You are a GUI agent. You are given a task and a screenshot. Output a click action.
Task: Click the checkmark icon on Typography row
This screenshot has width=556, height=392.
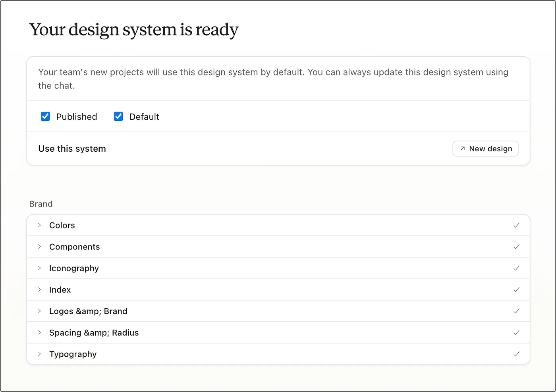point(516,354)
